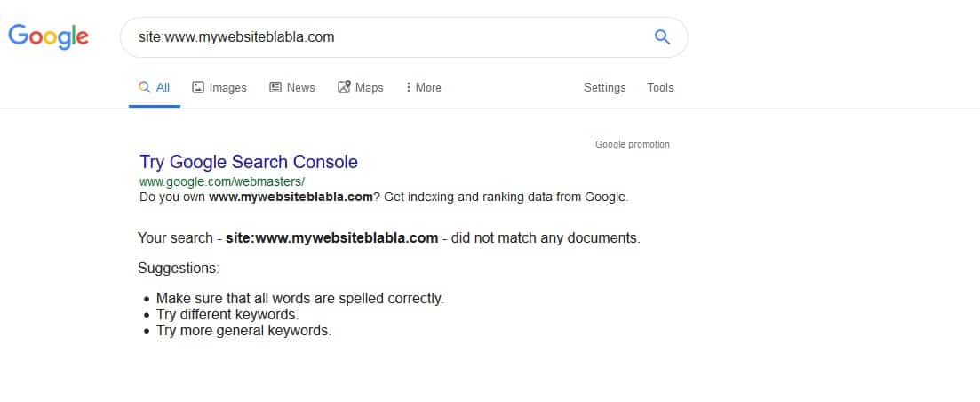This screenshot has width=980, height=402.
Task: Click the Google logo
Action: click(x=48, y=36)
